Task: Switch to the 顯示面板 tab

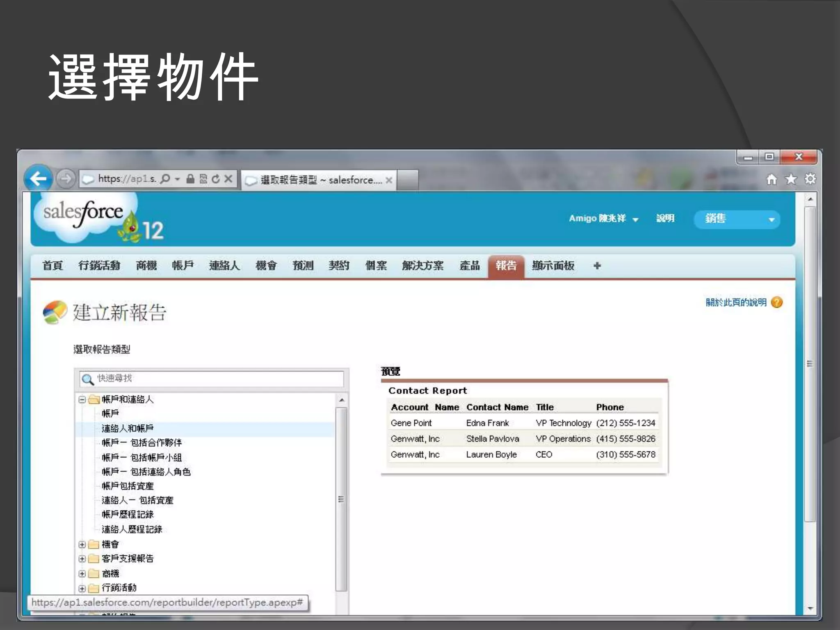Action: coord(553,266)
